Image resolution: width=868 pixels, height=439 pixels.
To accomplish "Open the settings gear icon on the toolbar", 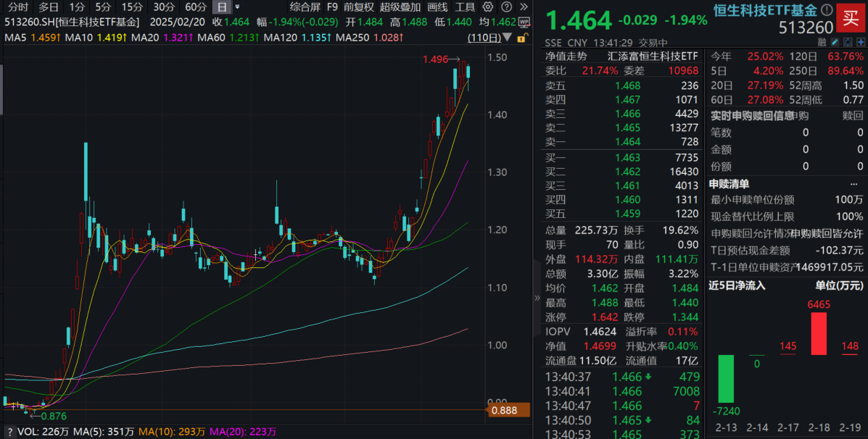I will 487,7.
